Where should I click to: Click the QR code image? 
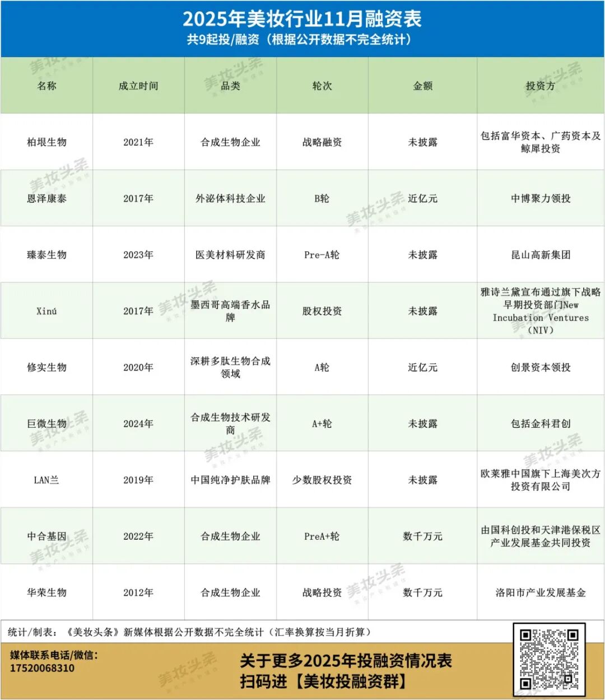tap(548, 659)
